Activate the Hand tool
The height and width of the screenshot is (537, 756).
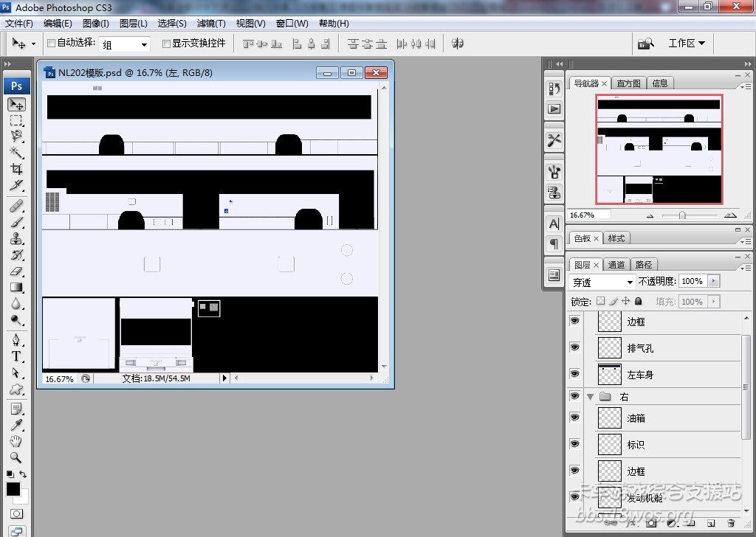(x=16, y=442)
